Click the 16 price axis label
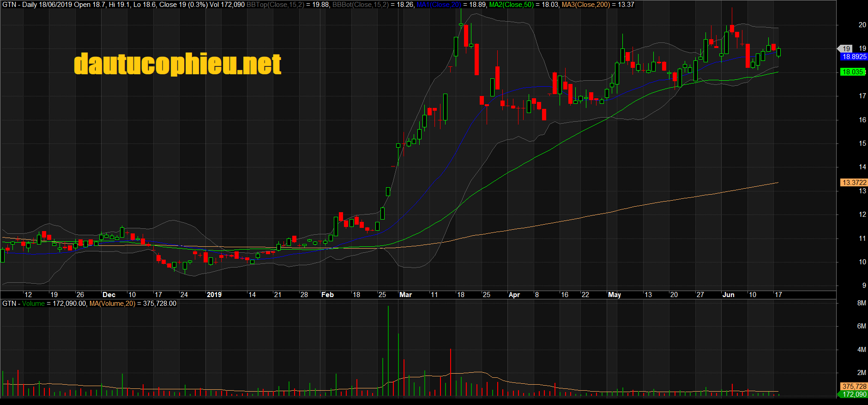The image size is (868, 405). click(862, 120)
